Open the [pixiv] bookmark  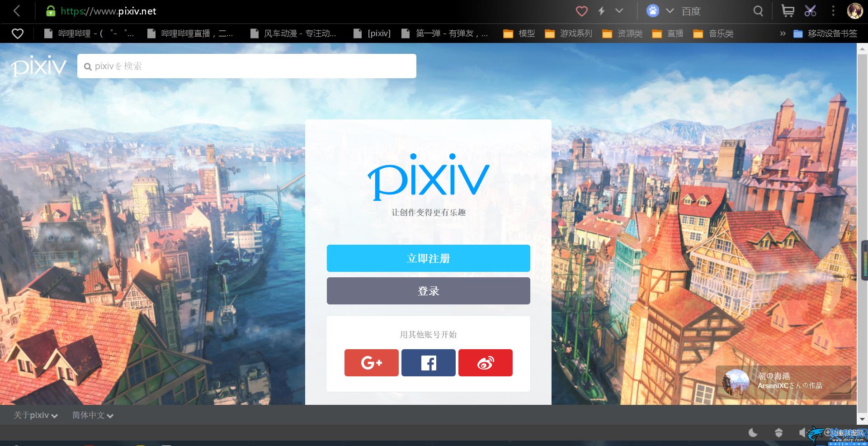[x=372, y=33]
